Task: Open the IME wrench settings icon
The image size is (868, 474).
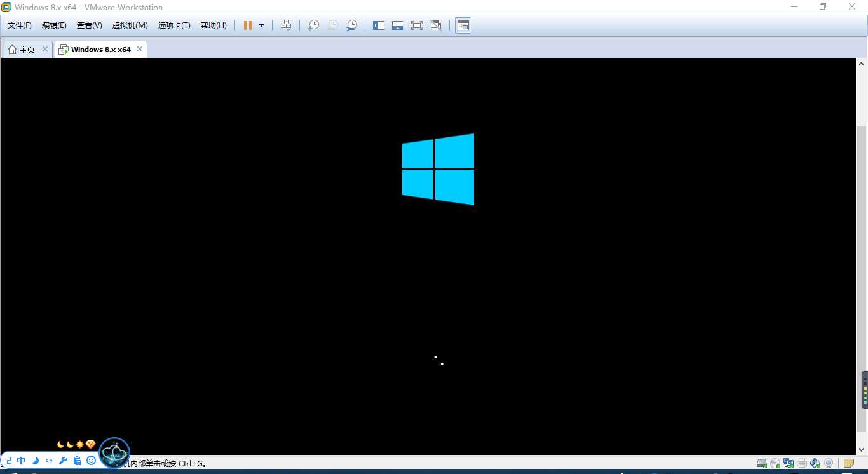Action: click(63, 461)
